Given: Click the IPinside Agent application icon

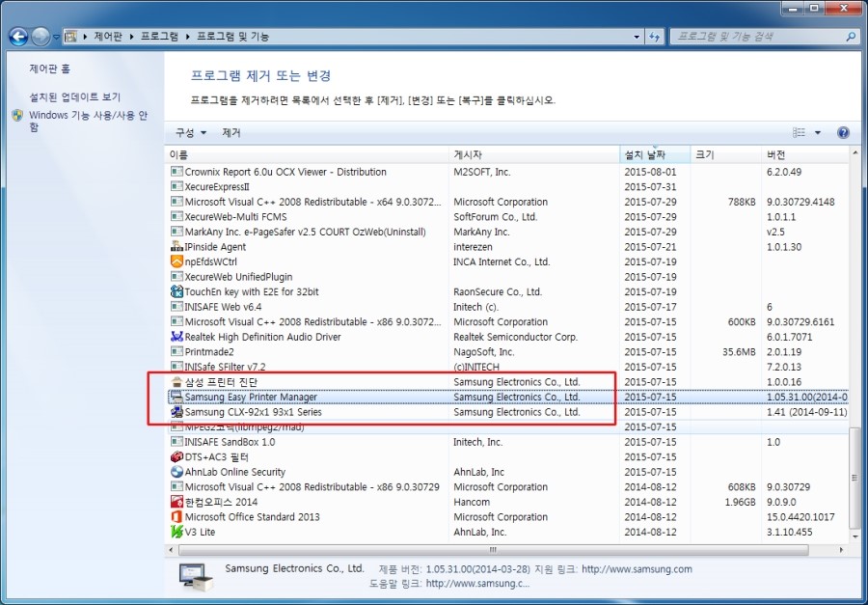Looking at the screenshot, I should (x=176, y=247).
